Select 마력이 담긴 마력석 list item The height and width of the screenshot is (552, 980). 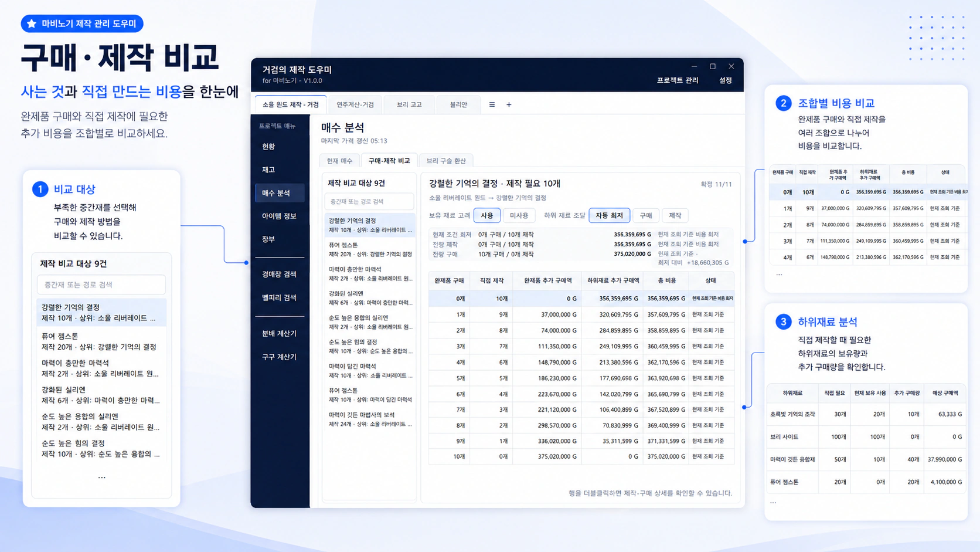pos(370,371)
